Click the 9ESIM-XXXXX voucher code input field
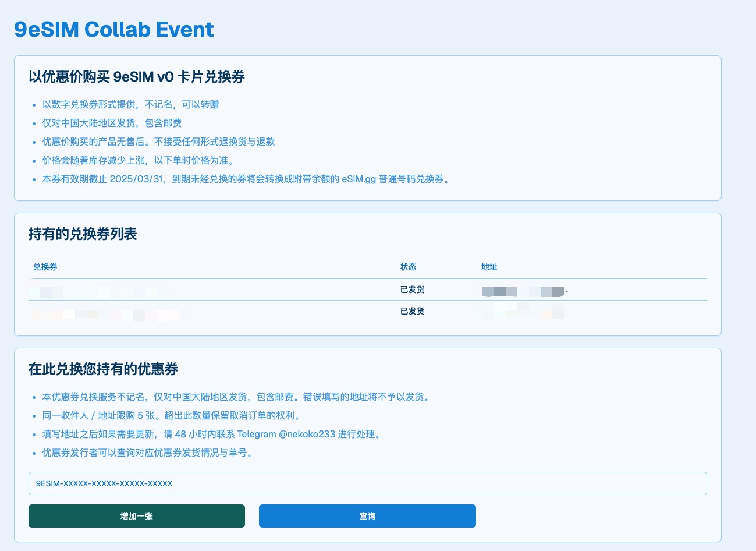This screenshot has width=756, height=551. click(x=367, y=483)
